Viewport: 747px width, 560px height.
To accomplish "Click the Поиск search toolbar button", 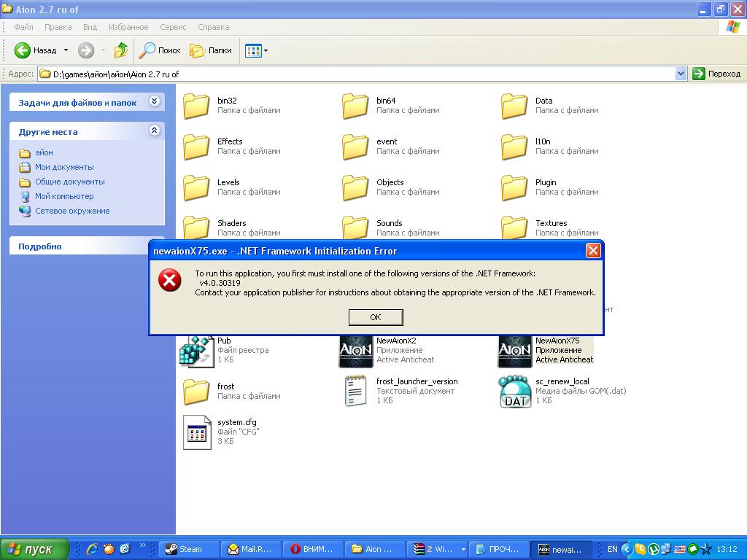I will (x=160, y=50).
